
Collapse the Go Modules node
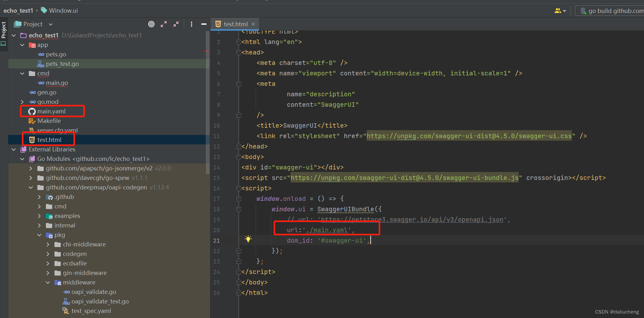pyautogui.click(x=22, y=159)
